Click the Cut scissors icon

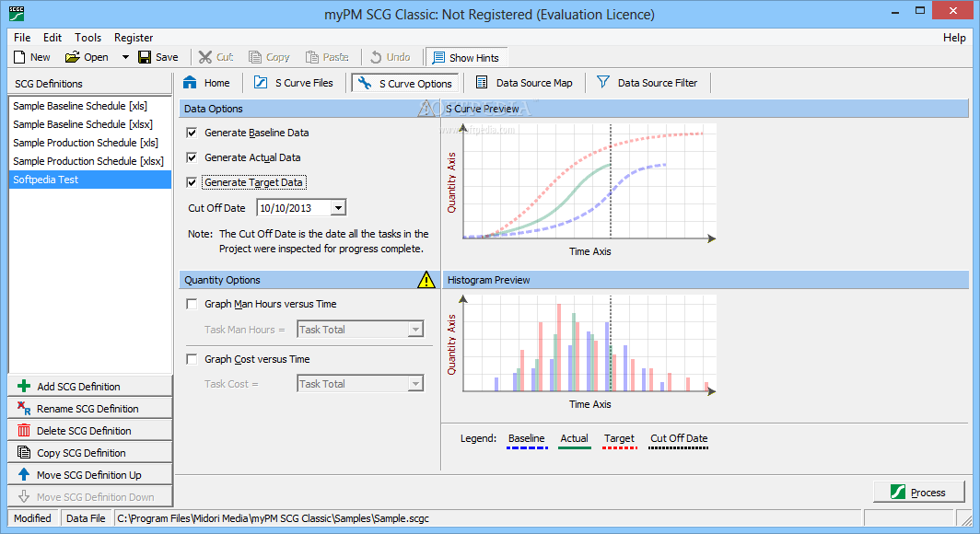tap(205, 57)
